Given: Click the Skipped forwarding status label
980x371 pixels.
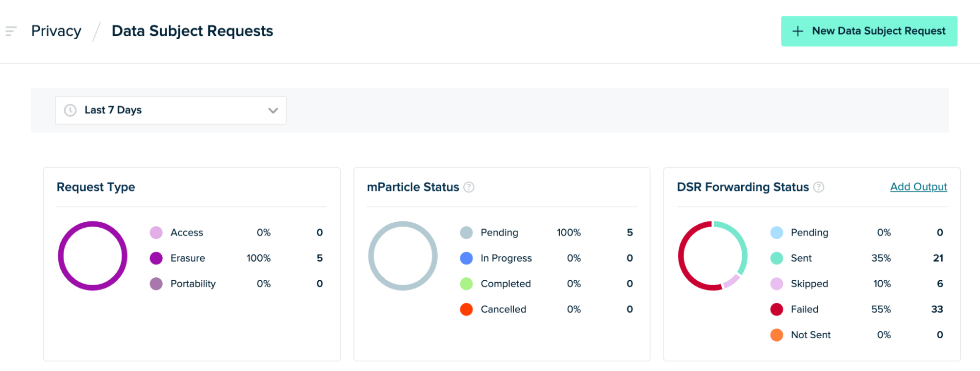Looking at the screenshot, I should click(x=809, y=284).
